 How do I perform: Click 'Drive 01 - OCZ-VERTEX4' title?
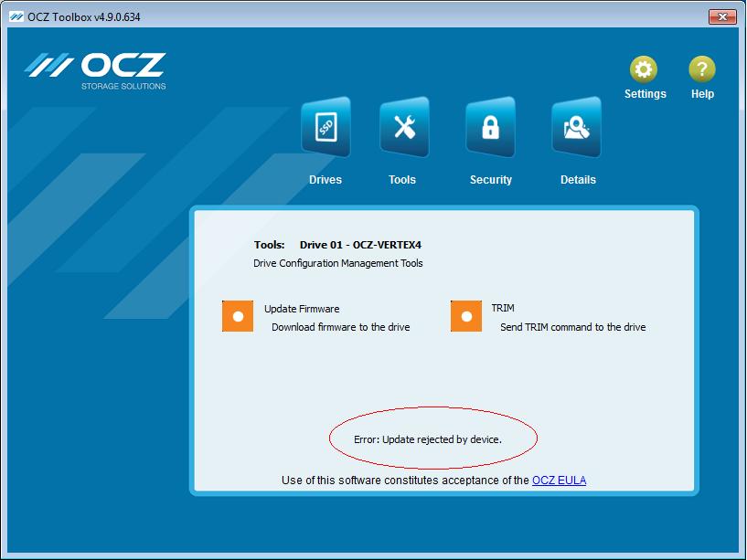(x=360, y=245)
